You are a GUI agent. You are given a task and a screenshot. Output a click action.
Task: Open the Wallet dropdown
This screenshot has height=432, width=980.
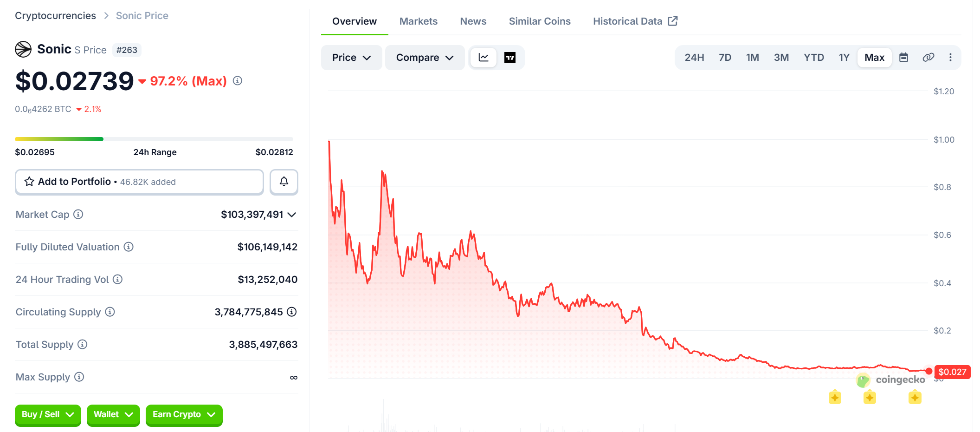coord(113,415)
